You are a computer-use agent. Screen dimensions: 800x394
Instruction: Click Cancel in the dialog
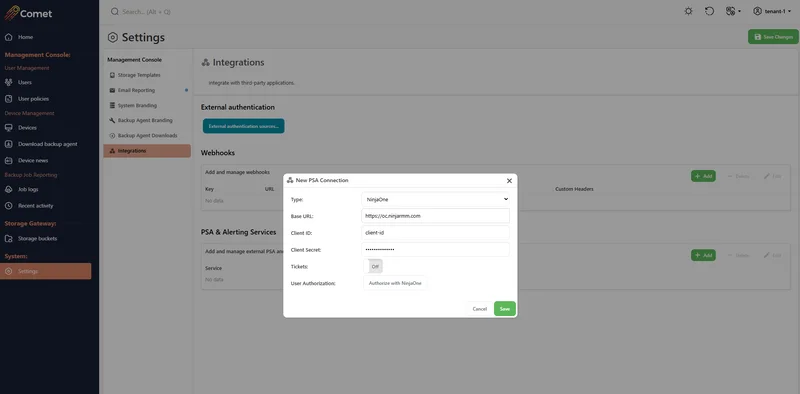pos(480,309)
